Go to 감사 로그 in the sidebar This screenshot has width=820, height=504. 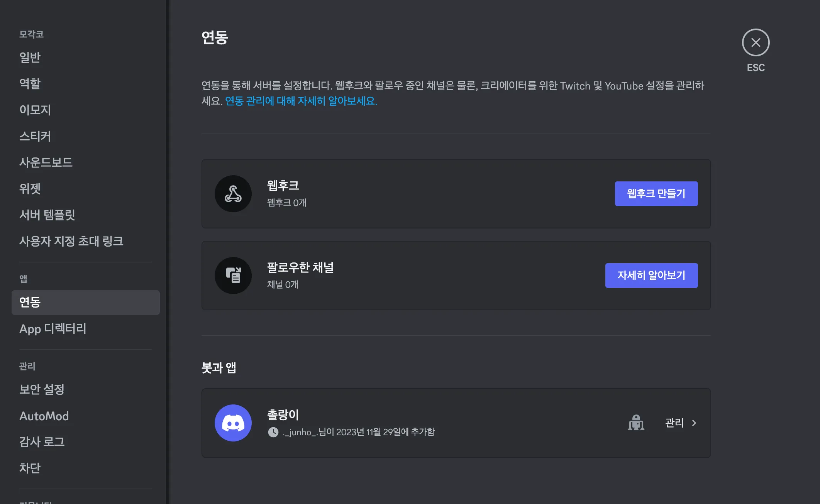pos(42,442)
